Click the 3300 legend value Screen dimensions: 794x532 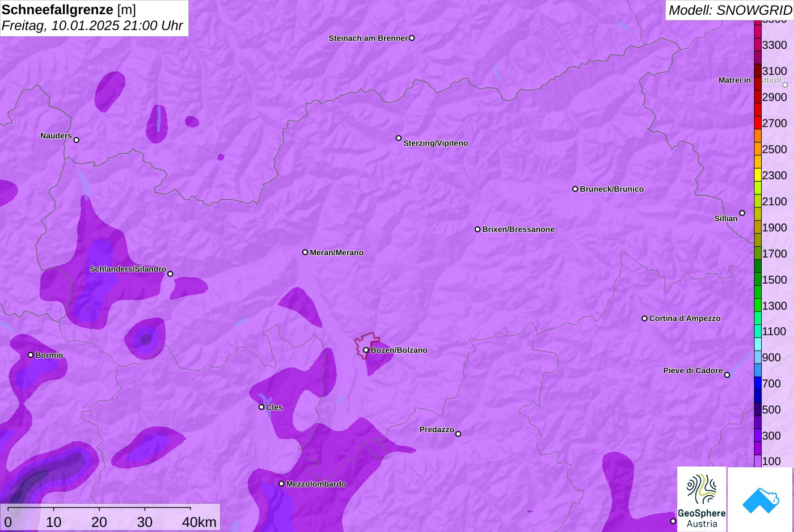(x=775, y=45)
